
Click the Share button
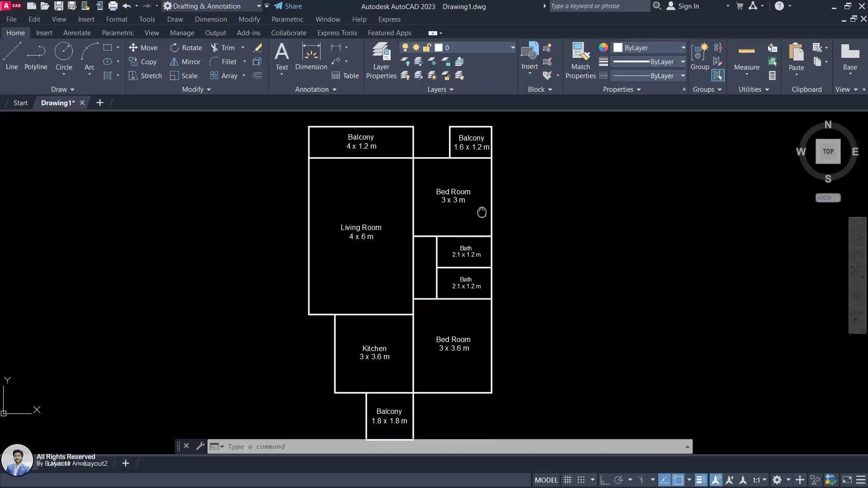tap(288, 6)
